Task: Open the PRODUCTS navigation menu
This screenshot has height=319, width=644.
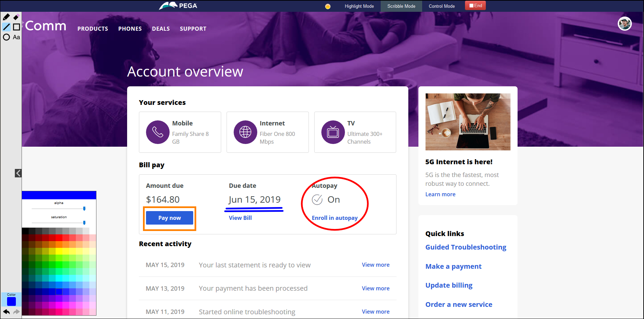Action: click(93, 29)
